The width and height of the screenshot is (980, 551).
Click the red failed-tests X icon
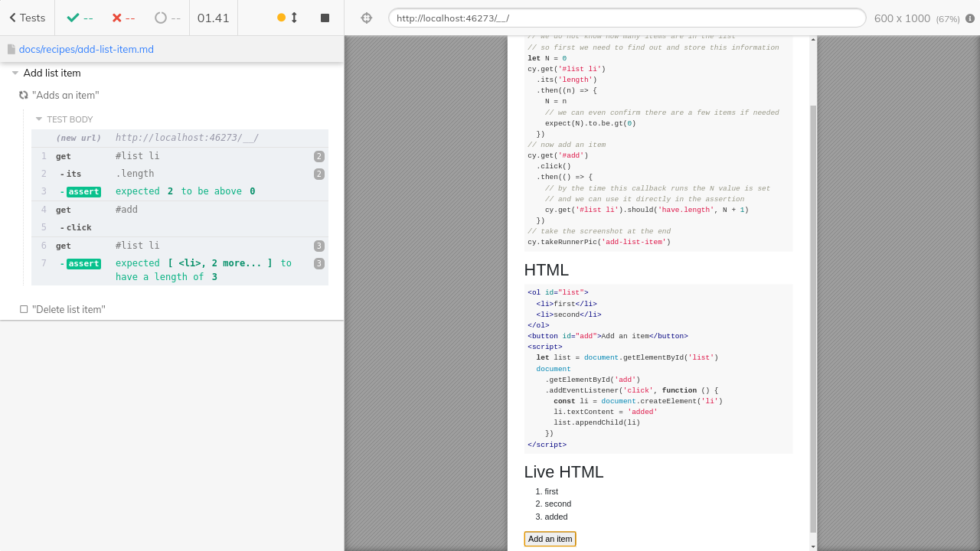tap(115, 17)
